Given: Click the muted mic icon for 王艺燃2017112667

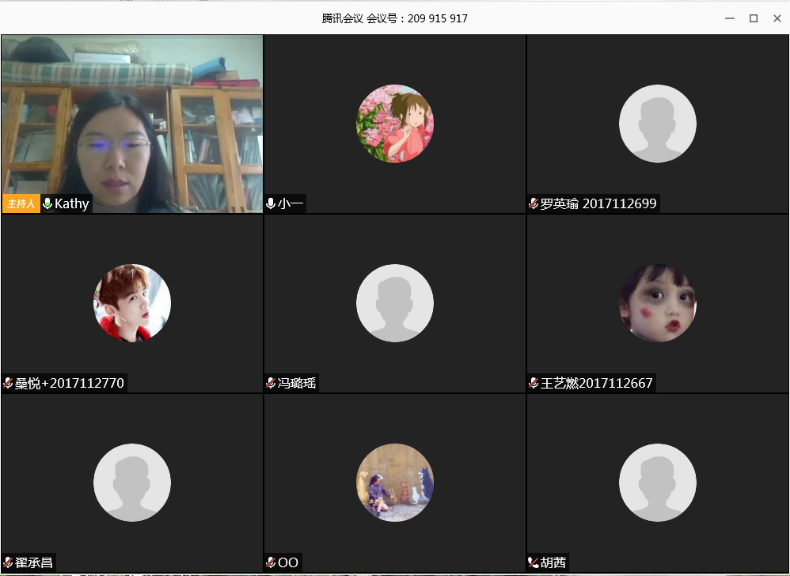Looking at the screenshot, I should (x=534, y=383).
